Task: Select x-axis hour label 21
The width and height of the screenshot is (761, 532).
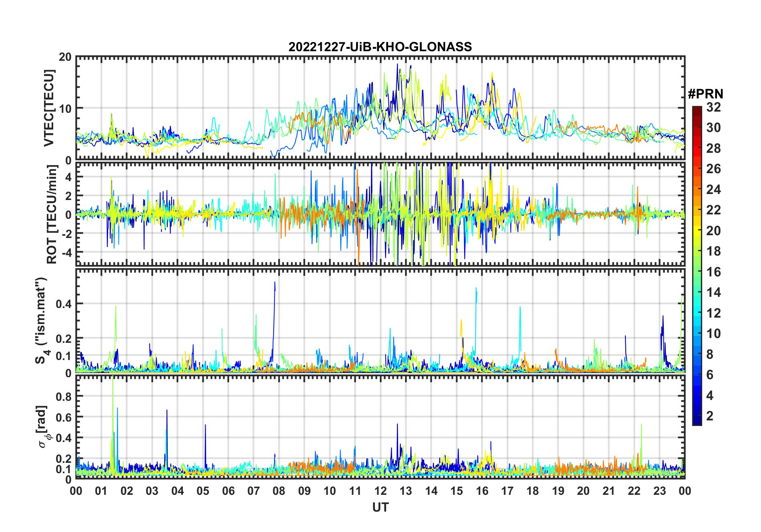Action: point(609,491)
